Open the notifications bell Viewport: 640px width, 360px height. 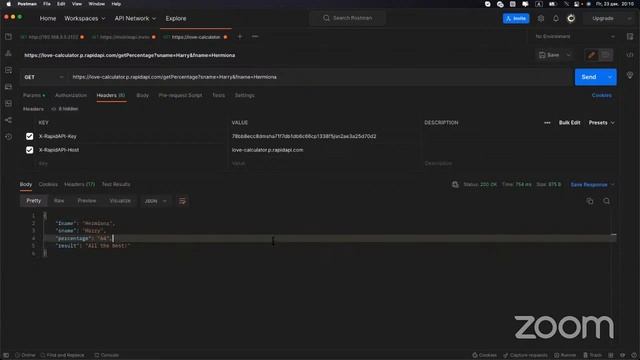[556, 18]
